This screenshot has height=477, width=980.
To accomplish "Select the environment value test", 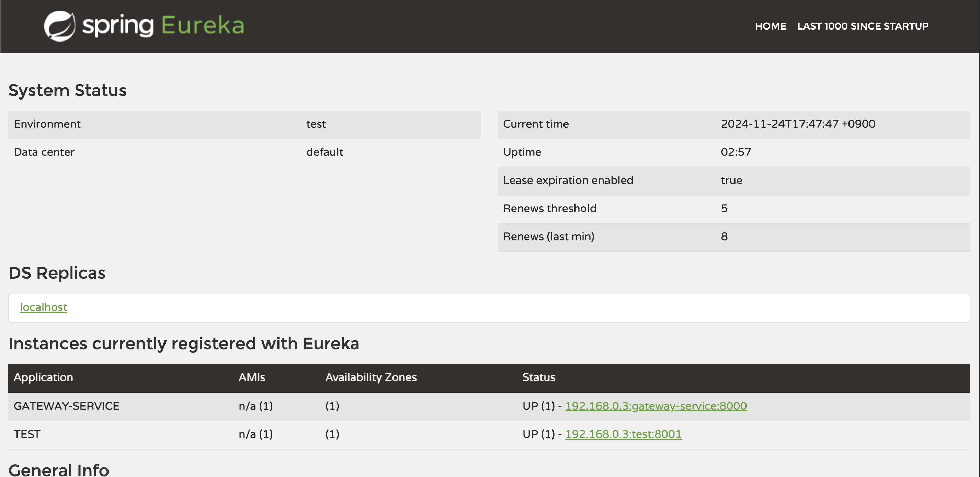I will pyautogui.click(x=316, y=124).
